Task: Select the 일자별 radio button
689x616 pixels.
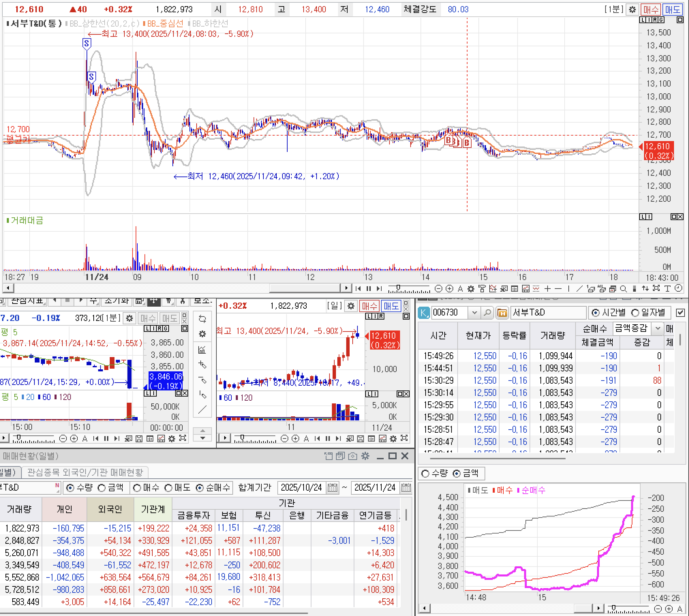Action: [635, 312]
